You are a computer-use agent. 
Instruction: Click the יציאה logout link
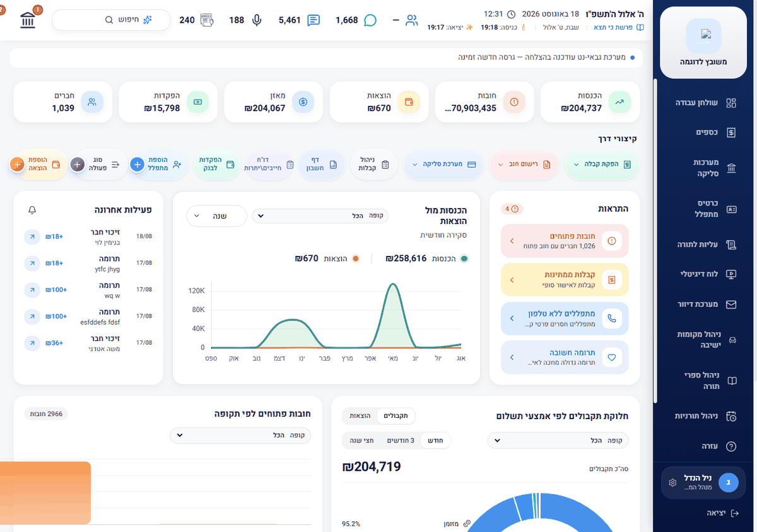[x=723, y=513]
